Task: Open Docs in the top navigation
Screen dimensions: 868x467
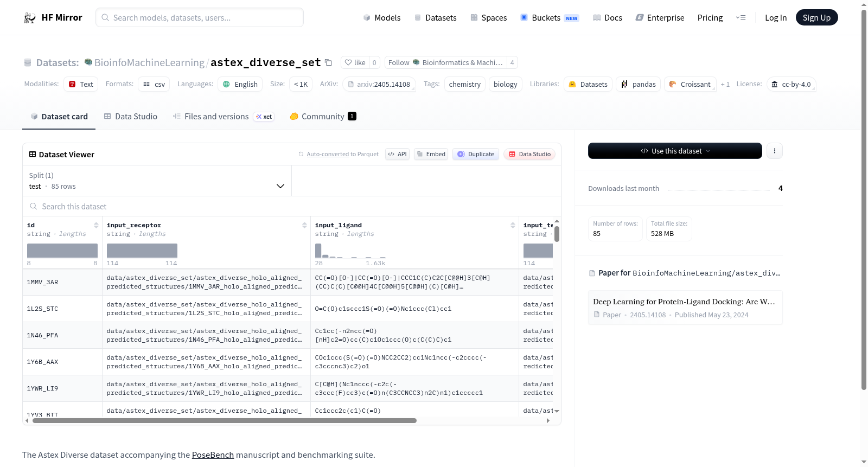Action: pos(608,17)
